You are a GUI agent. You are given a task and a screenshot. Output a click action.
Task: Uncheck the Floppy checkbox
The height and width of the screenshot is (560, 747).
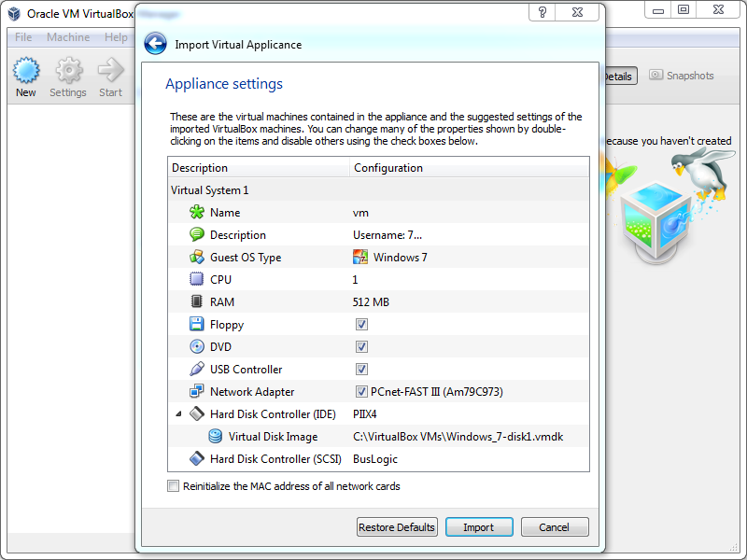(361, 325)
